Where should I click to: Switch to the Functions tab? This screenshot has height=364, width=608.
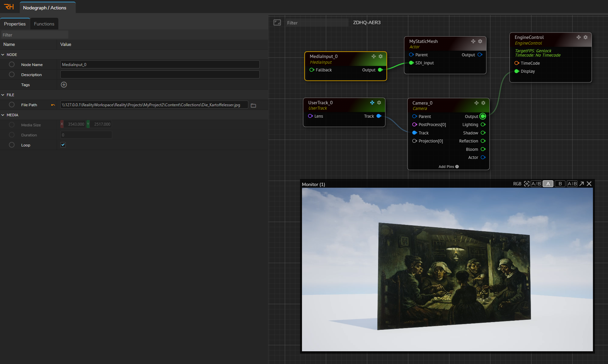click(x=44, y=24)
